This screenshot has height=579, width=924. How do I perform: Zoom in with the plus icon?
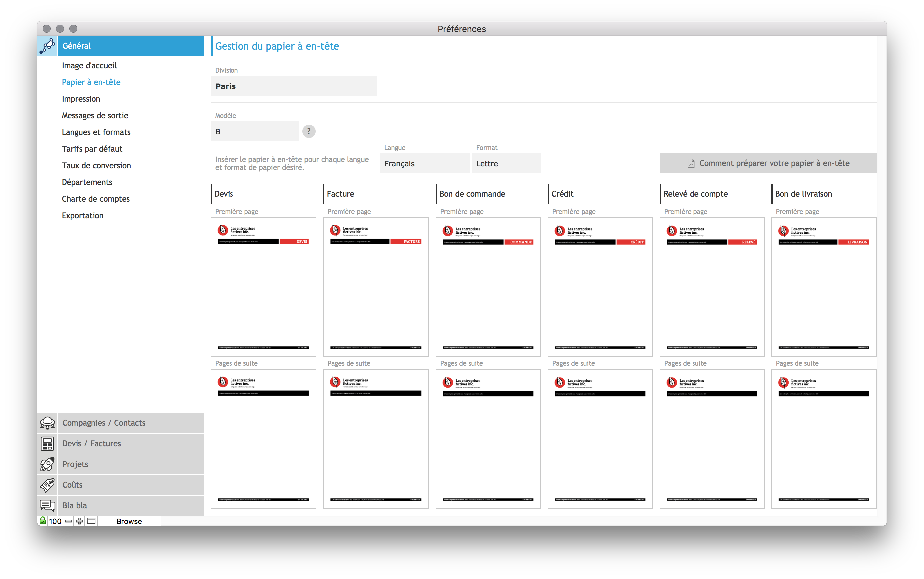79,521
